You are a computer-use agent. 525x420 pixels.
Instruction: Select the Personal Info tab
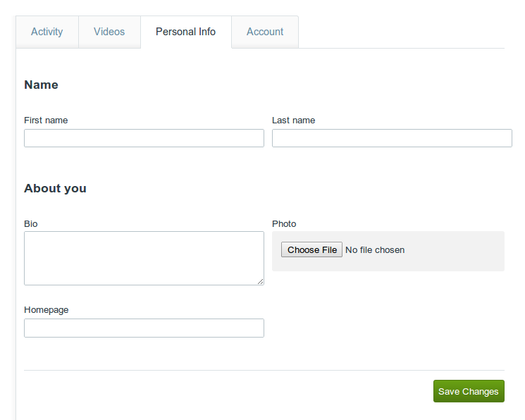(185, 32)
